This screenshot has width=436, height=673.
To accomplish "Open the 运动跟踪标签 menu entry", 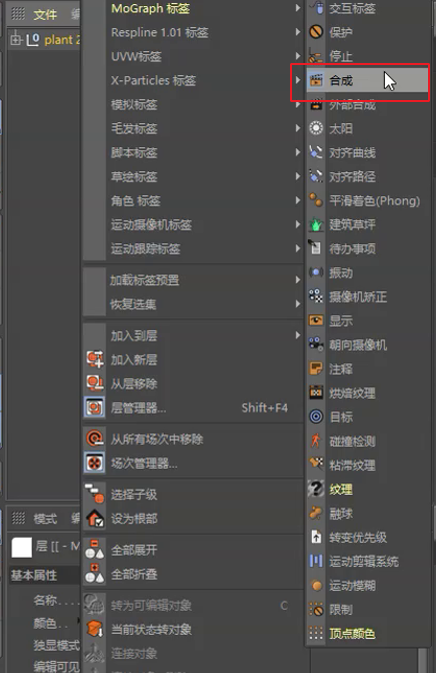I will tap(193, 249).
